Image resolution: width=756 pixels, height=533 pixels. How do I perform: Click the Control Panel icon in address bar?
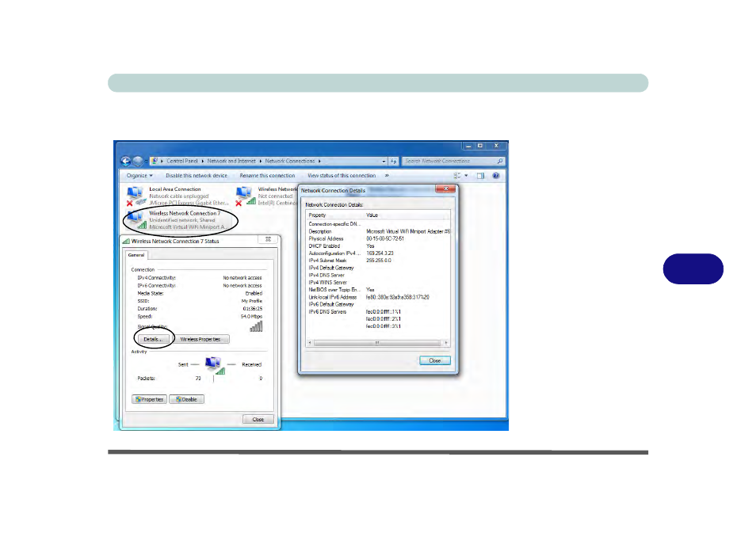[155, 161]
